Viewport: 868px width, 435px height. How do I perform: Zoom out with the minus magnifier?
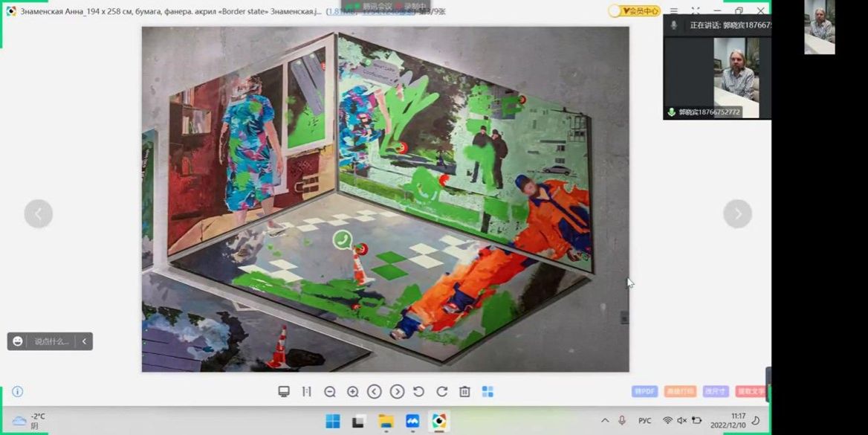[330, 392]
